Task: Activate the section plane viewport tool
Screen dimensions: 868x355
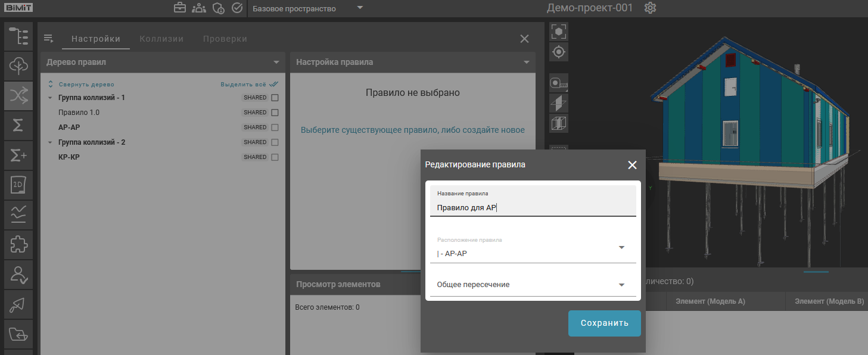Action: 558,103
